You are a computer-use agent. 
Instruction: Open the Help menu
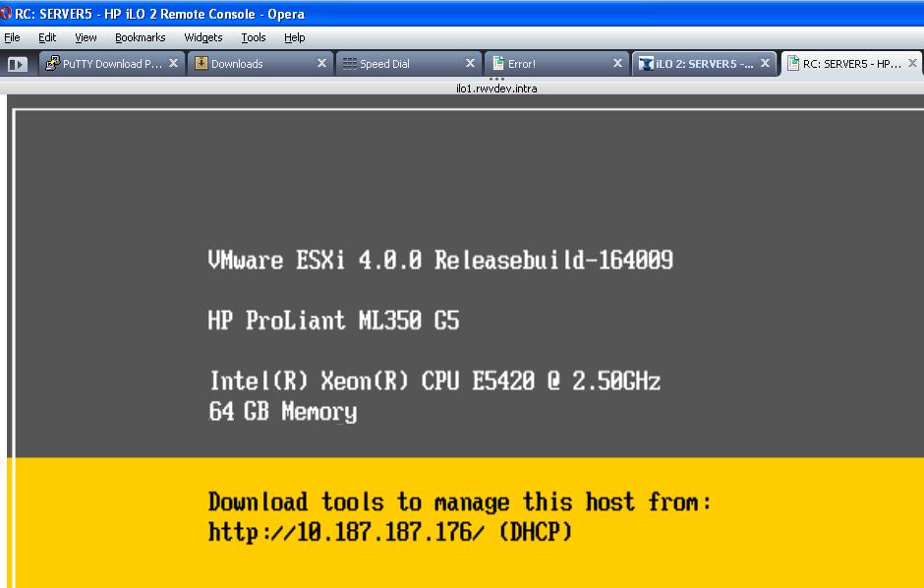295,37
